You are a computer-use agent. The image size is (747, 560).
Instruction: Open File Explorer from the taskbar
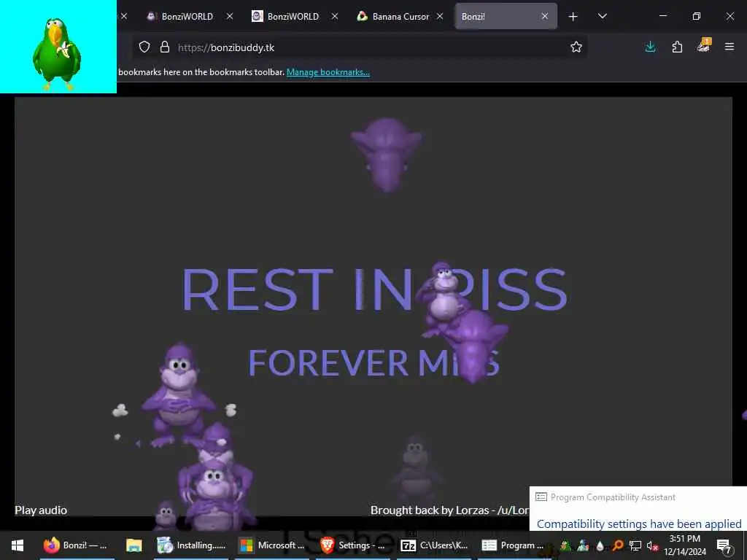coord(134,545)
